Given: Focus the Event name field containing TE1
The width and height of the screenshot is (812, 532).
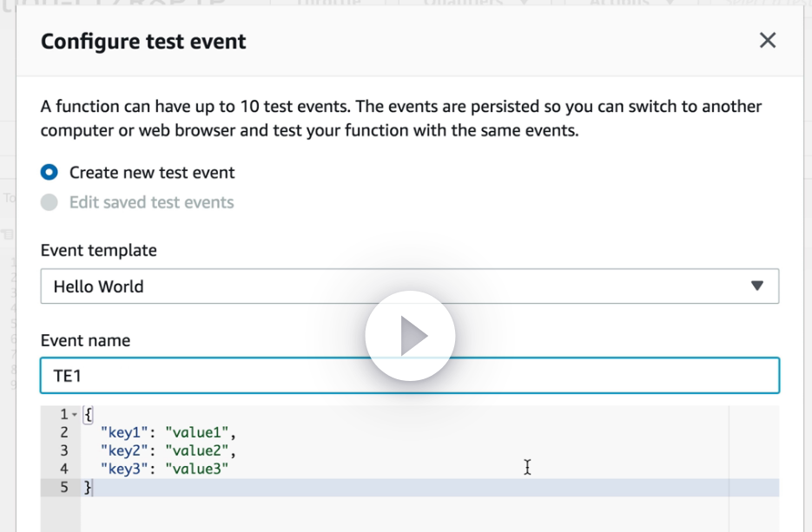Looking at the screenshot, I should 409,376.
